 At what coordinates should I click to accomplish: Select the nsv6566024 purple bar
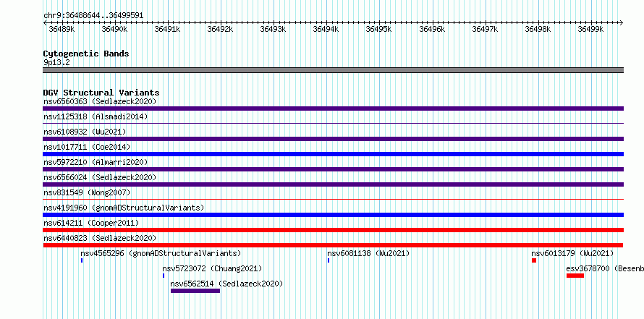333,184
